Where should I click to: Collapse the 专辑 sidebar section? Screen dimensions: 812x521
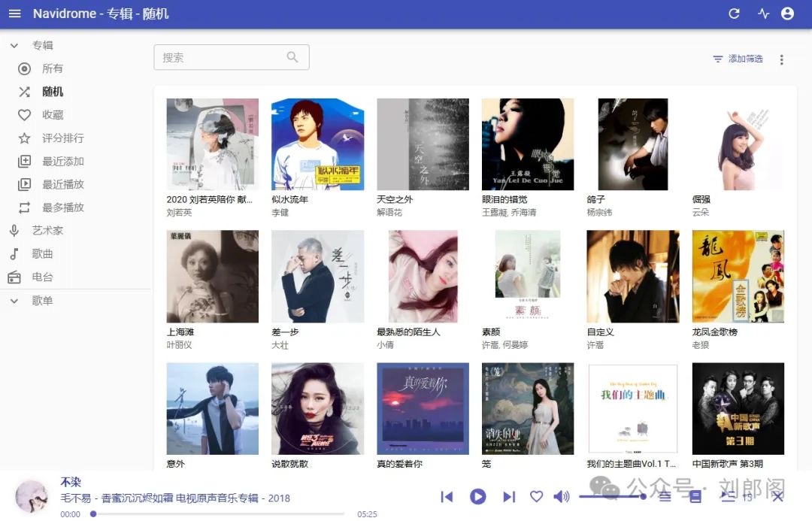(14, 46)
